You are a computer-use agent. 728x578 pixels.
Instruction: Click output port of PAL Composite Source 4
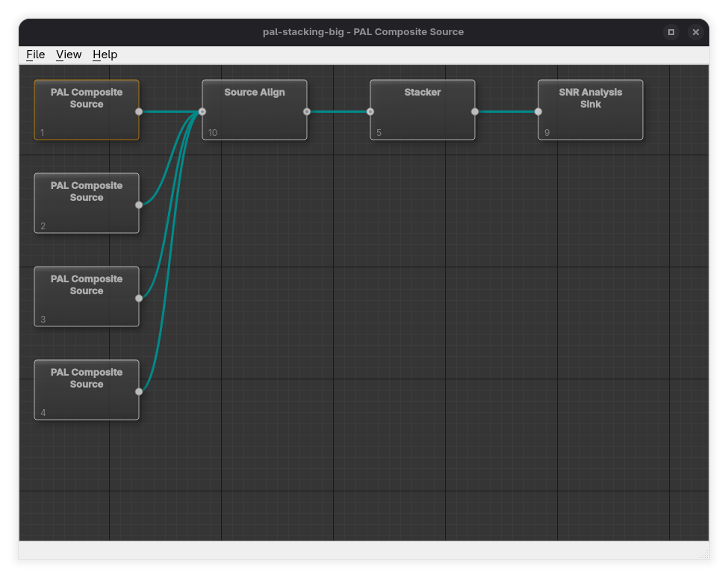(x=139, y=391)
